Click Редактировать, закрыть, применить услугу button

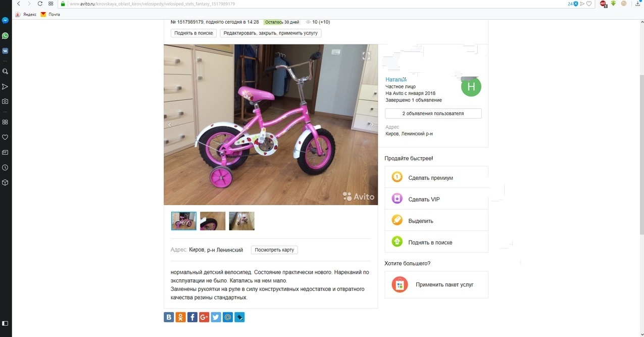tap(271, 33)
